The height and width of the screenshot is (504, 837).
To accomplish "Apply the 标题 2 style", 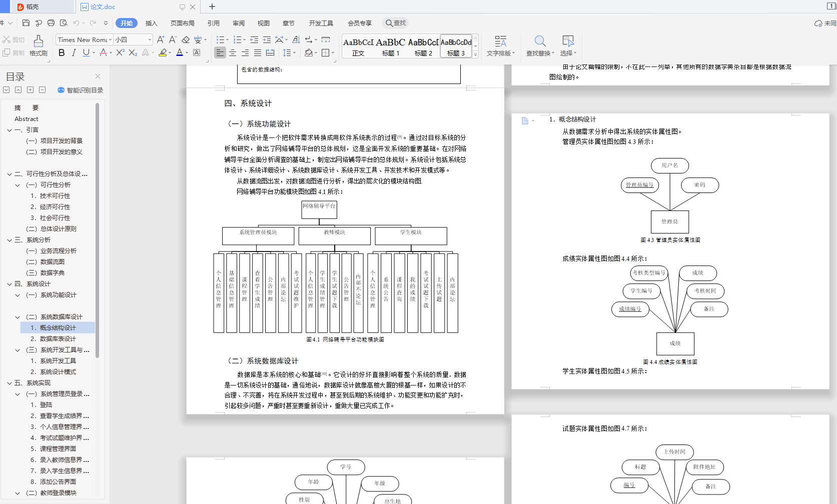I will click(423, 46).
